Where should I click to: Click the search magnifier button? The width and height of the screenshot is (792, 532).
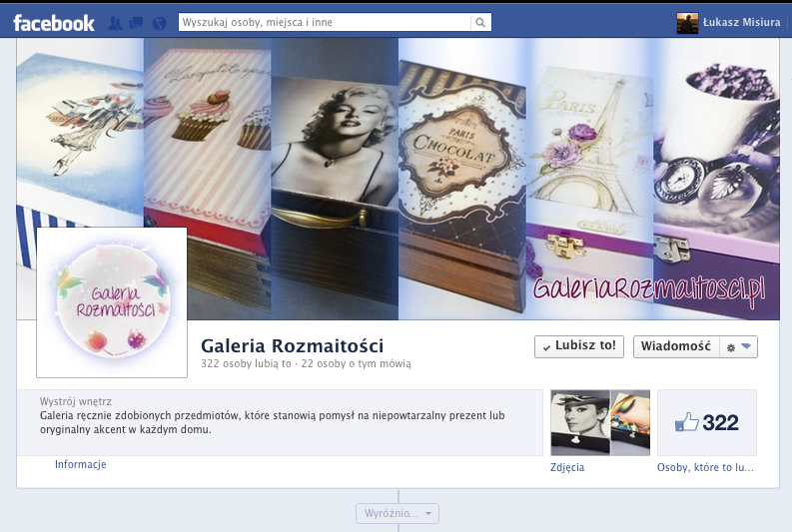480,22
